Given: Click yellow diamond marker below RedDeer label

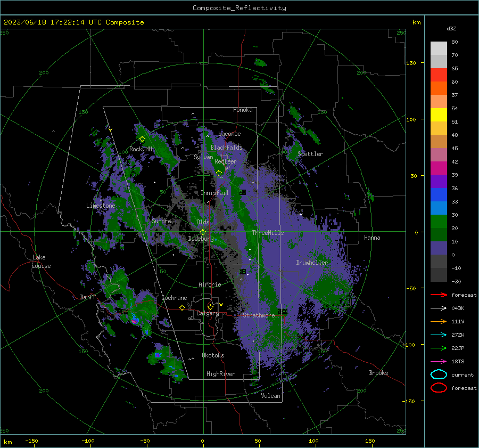Looking at the screenshot, I should [x=219, y=173].
